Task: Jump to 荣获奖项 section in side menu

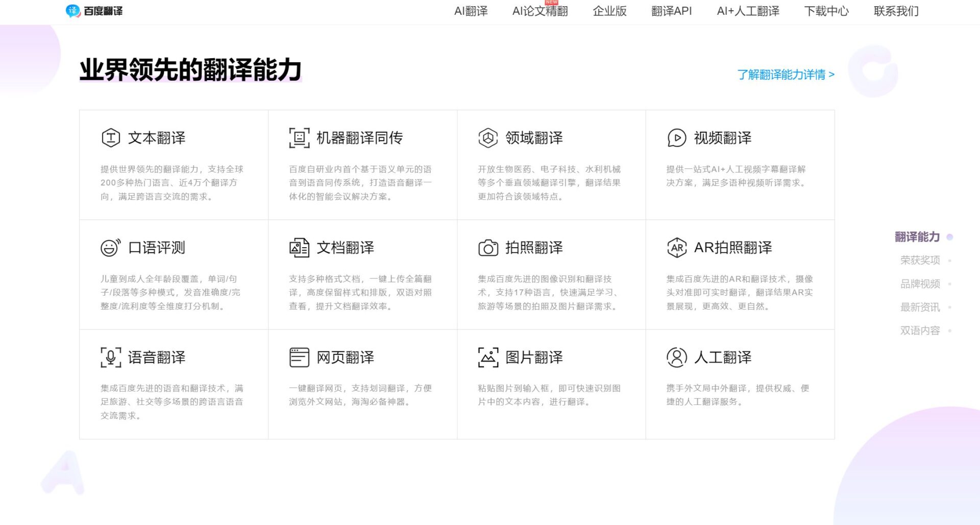Action: [920, 260]
